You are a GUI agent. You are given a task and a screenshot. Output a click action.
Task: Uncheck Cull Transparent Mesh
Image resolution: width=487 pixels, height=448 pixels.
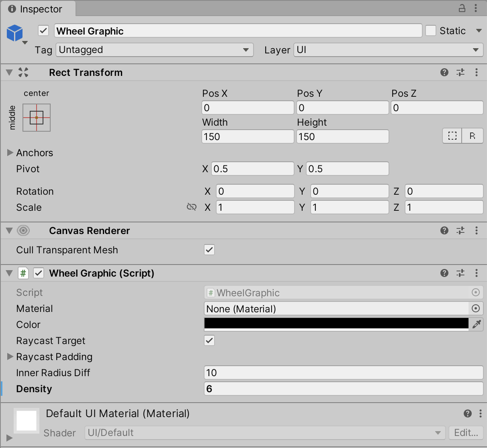pyautogui.click(x=209, y=250)
